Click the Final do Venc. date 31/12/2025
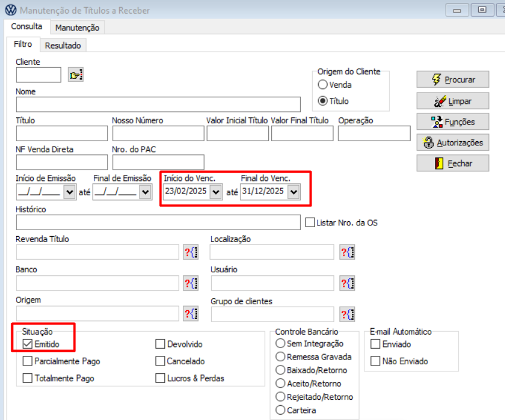 click(263, 192)
